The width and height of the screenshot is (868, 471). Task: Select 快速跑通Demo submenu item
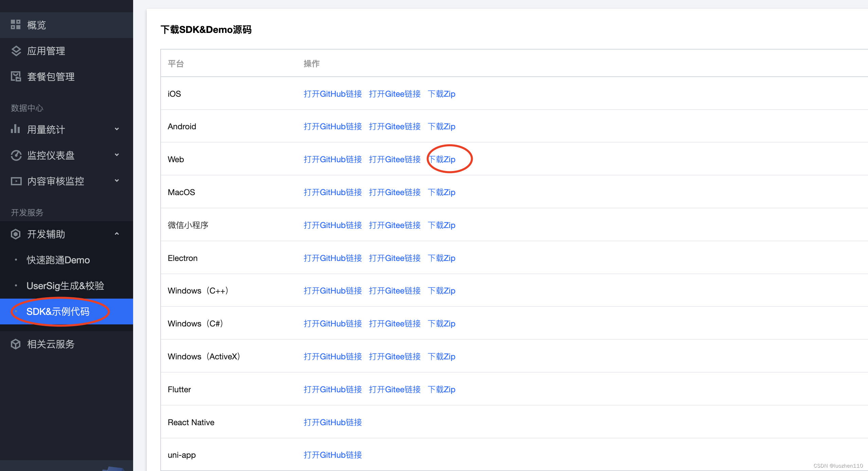point(67,260)
